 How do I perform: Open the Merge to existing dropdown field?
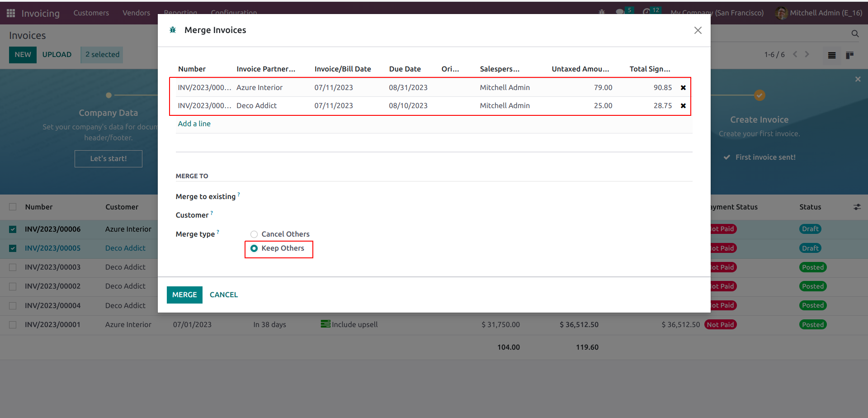coord(470,196)
